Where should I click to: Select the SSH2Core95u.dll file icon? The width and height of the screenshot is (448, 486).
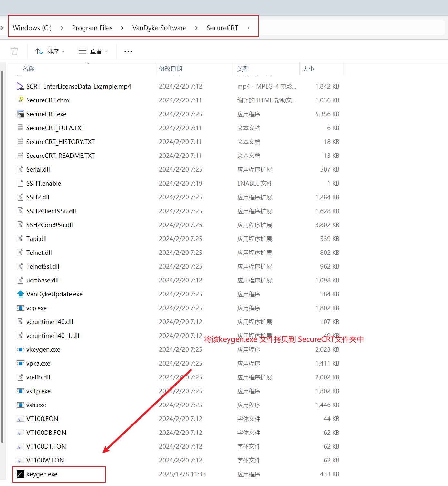[x=20, y=225]
